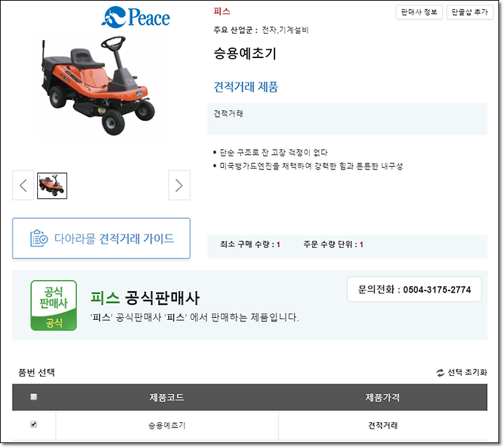504x448 pixels.
Task: Click the 단순 구조로 잔 고장 bullet line
Action: point(271,153)
